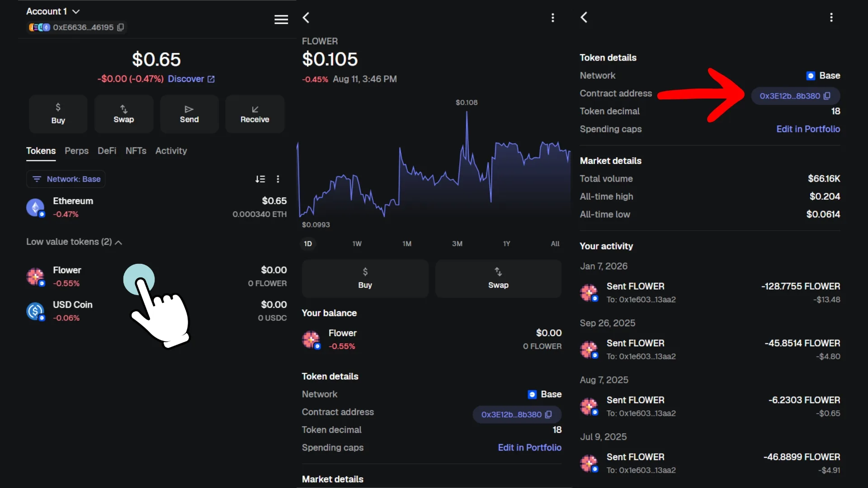Open the Ethereum token row
868x488 pixels.
(x=156, y=207)
